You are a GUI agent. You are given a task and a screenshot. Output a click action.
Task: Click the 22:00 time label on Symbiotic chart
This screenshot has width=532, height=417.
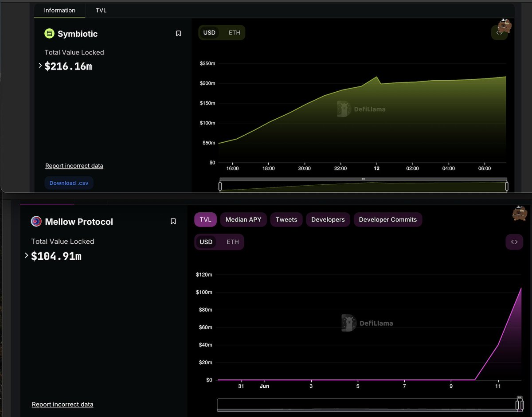[x=340, y=168]
